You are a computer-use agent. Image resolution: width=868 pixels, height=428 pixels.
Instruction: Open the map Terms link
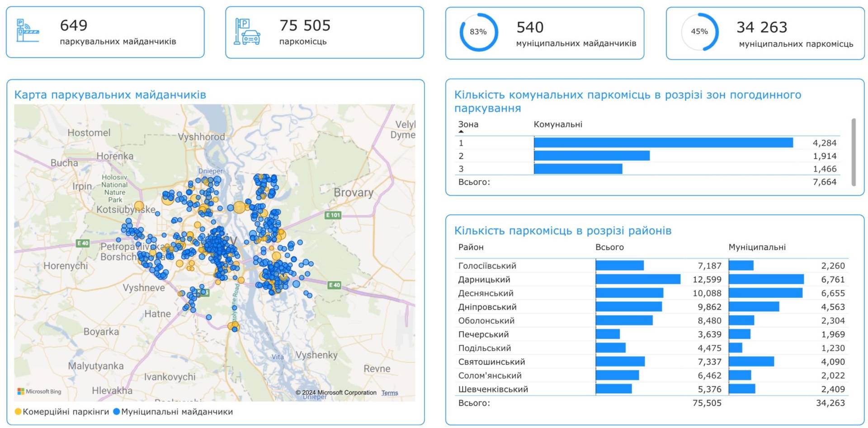point(389,393)
